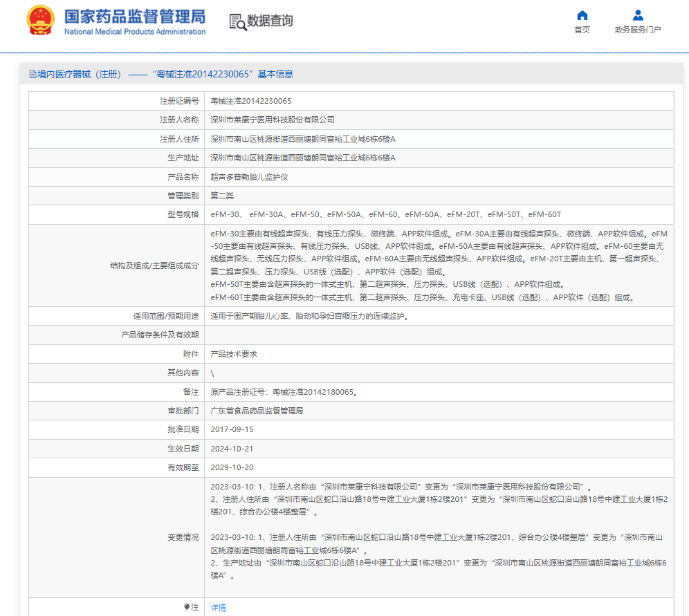Click the 有效期至 row label
This screenshot has height=616, width=689.
tap(183, 467)
